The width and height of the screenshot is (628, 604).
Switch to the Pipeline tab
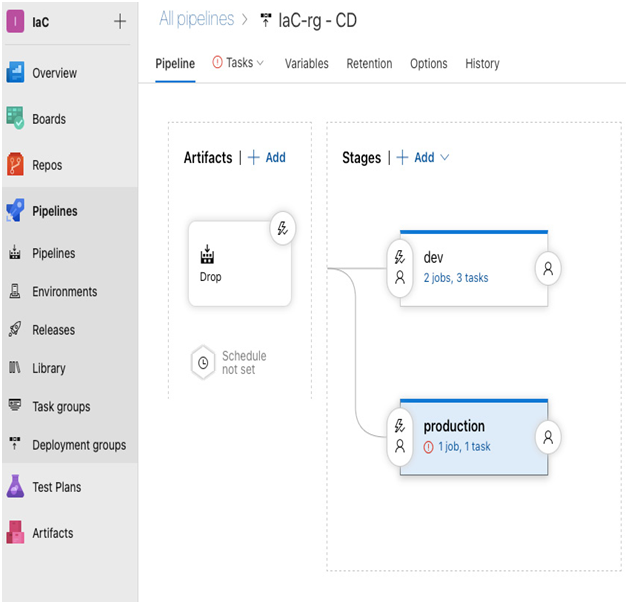click(x=175, y=63)
